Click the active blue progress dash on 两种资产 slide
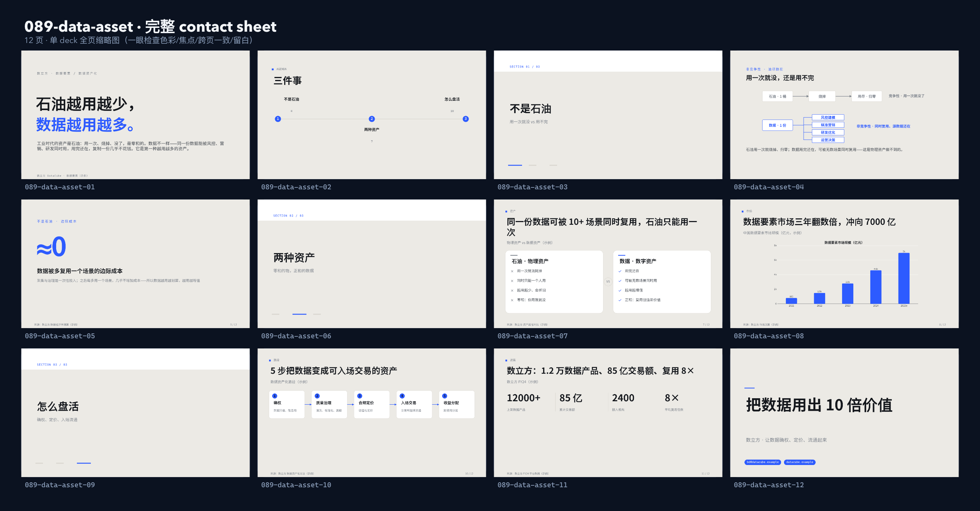980x511 pixels. click(299, 314)
